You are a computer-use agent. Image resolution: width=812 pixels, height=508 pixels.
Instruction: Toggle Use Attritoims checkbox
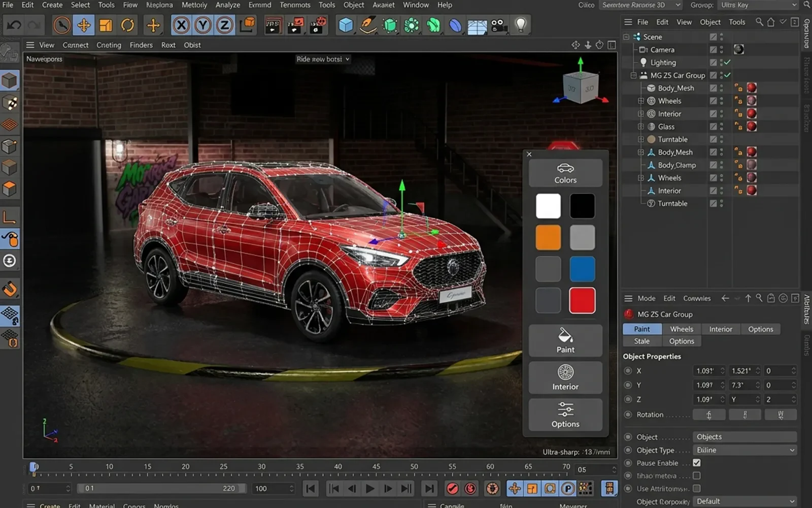click(697, 488)
